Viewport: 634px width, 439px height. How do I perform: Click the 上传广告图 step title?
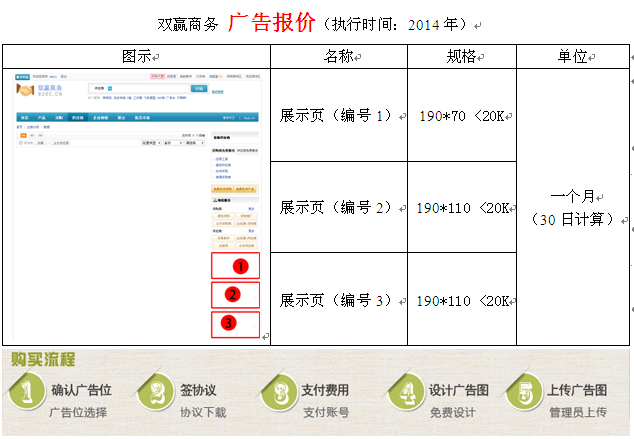point(578,390)
